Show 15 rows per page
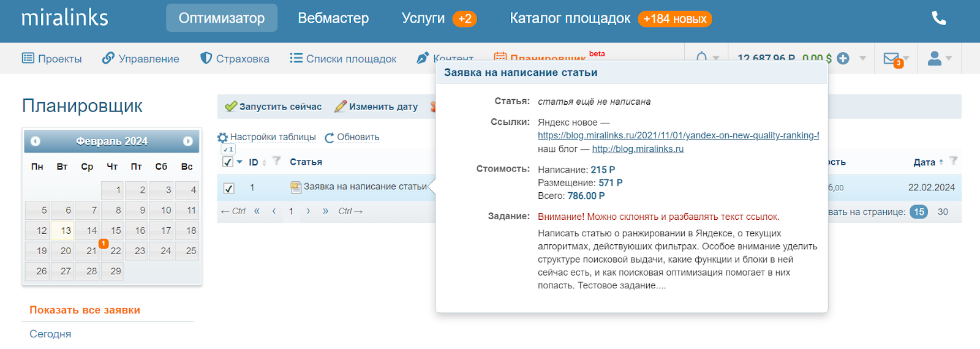The image size is (980, 349). [x=919, y=212]
